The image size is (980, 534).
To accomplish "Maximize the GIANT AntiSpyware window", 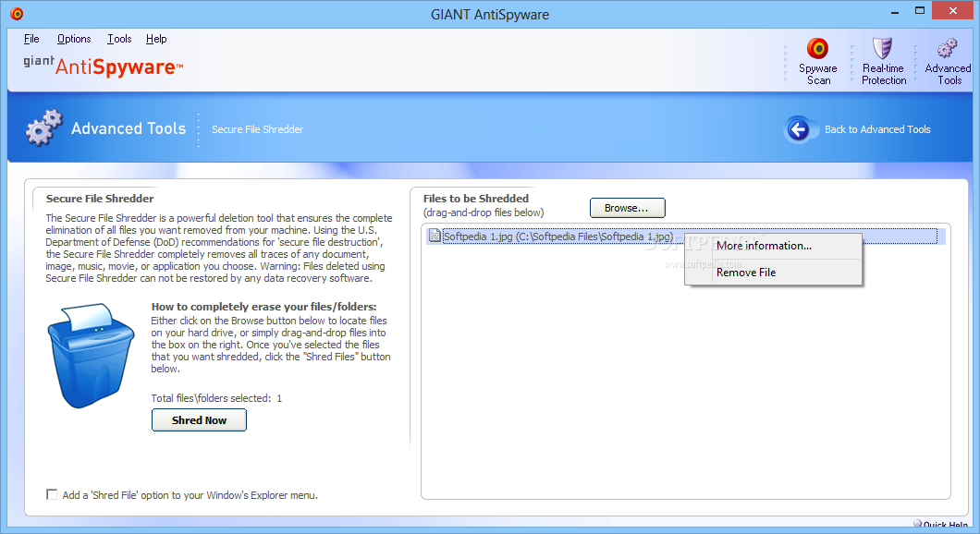I will 919,10.
